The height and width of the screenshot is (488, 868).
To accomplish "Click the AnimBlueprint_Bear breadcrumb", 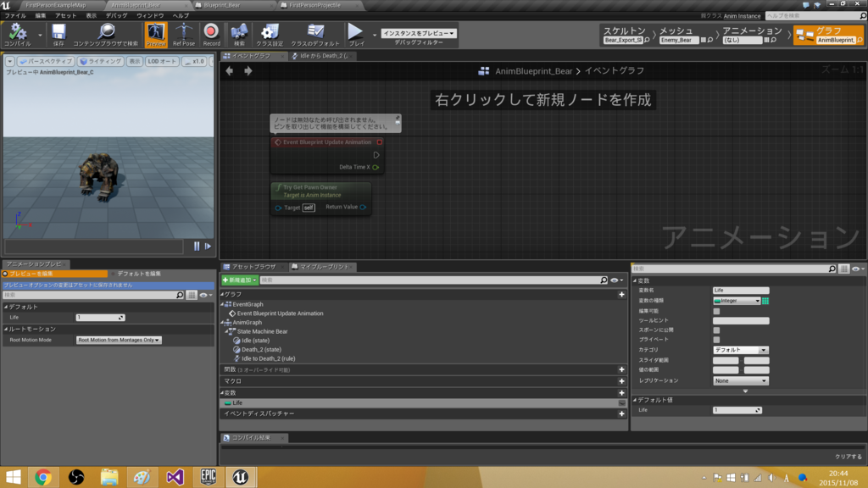I will coord(533,71).
